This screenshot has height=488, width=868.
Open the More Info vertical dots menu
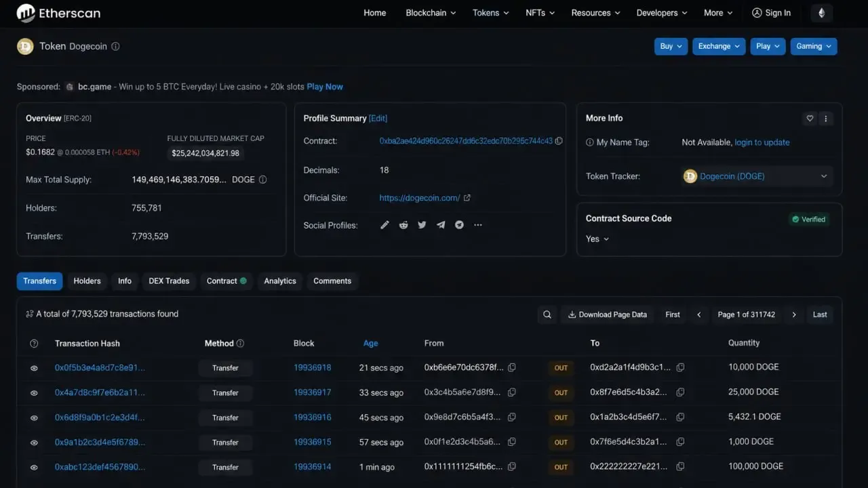pyautogui.click(x=825, y=118)
